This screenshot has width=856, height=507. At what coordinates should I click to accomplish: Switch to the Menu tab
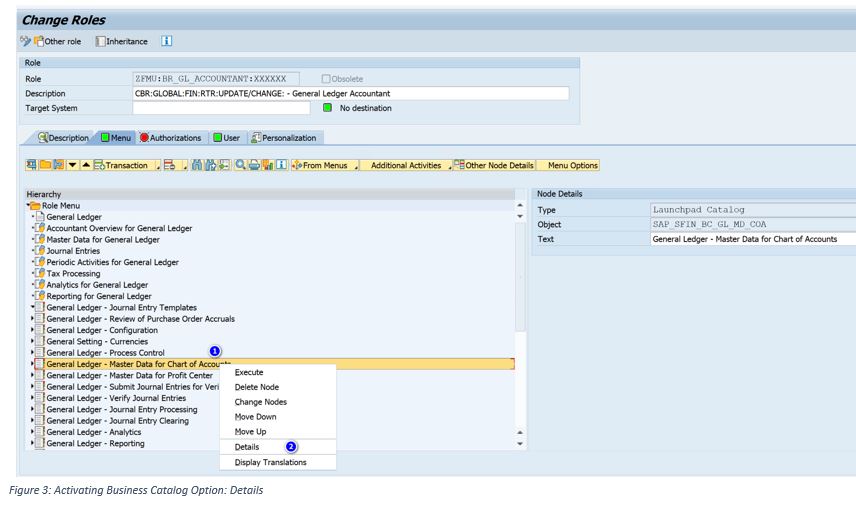pos(116,138)
